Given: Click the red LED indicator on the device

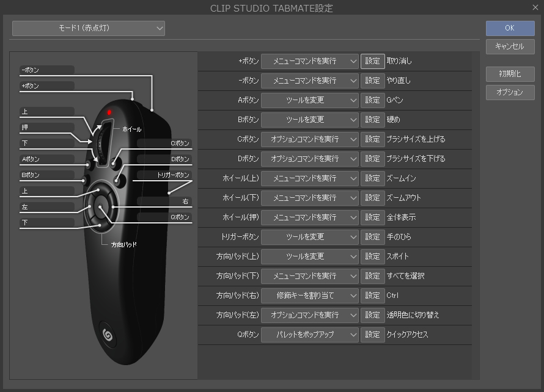Looking at the screenshot, I should tap(109, 112).
